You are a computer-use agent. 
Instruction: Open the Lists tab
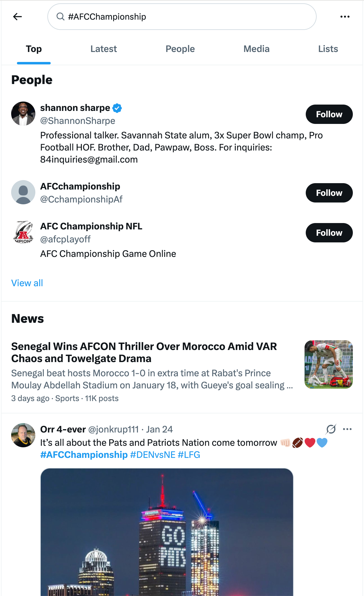328,49
